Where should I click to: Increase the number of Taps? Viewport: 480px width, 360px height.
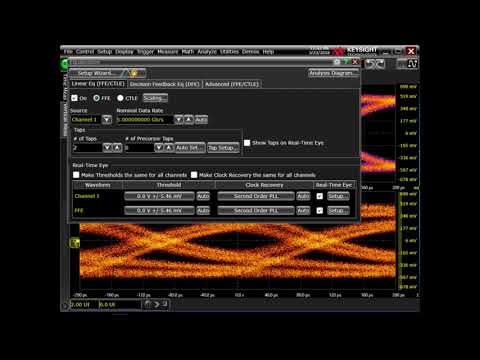(x=117, y=147)
